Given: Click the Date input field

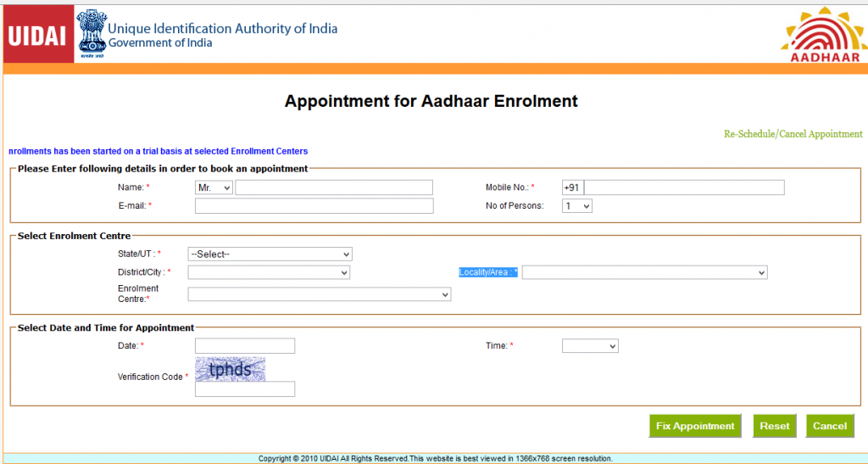Looking at the screenshot, I should coord(245,346).
